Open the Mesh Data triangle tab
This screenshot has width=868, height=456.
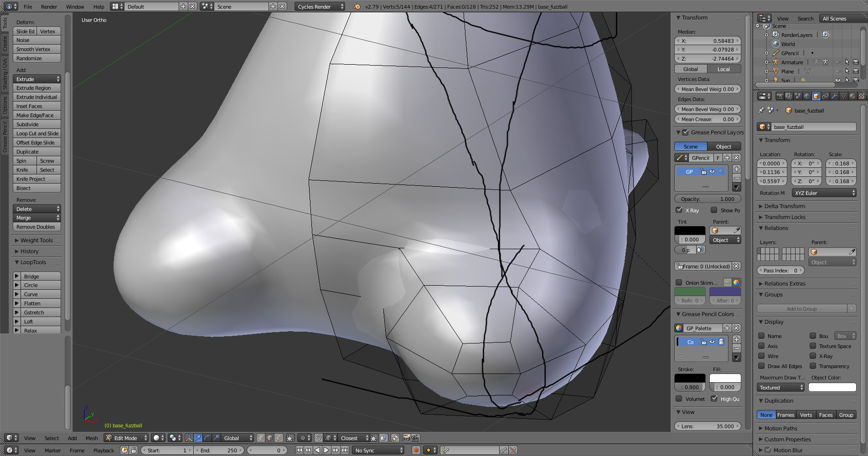click(x=843, y=96)
